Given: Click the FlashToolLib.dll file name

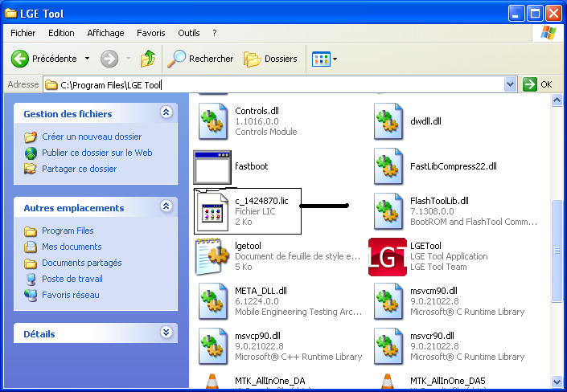Looking at the screenshot, I should (439, 201).
